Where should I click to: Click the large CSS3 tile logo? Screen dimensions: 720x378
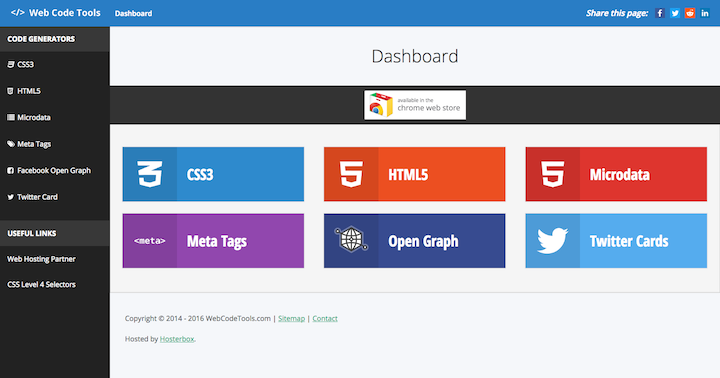[150, 174]
